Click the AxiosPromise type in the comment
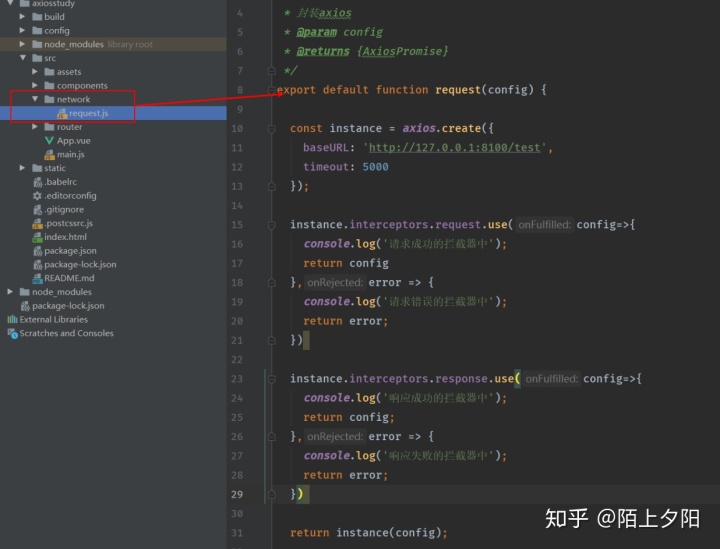720x549 pixels. tap(402, 51)
